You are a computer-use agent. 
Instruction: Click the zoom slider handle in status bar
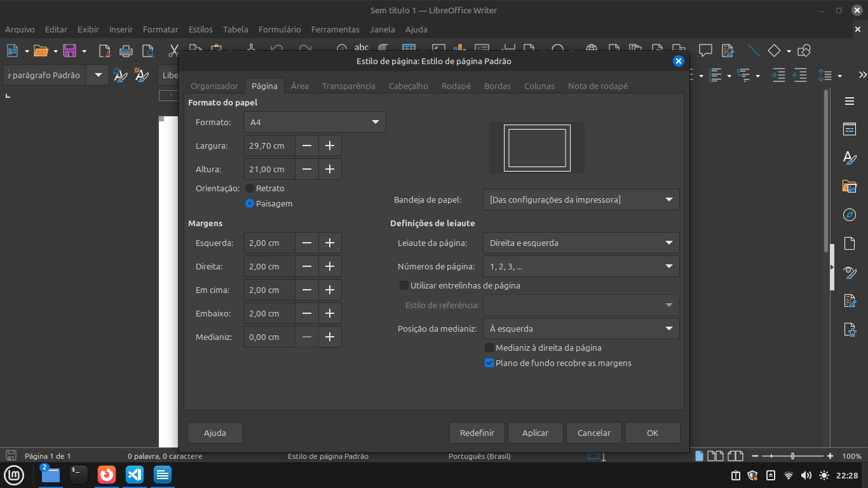792,456
